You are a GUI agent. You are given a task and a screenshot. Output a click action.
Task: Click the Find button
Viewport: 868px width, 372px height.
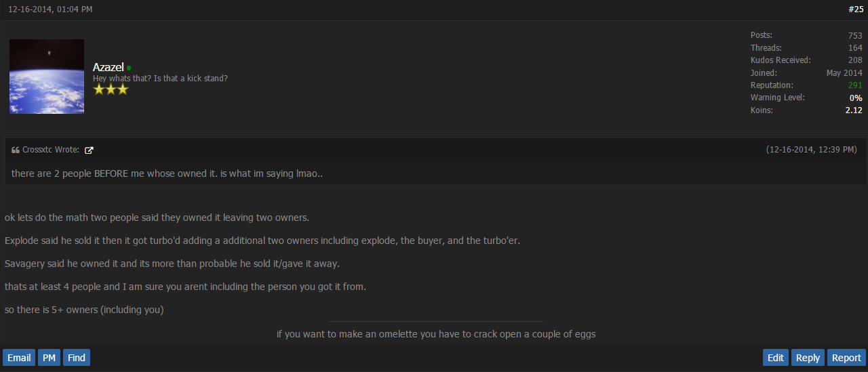[x=77, y=358]
